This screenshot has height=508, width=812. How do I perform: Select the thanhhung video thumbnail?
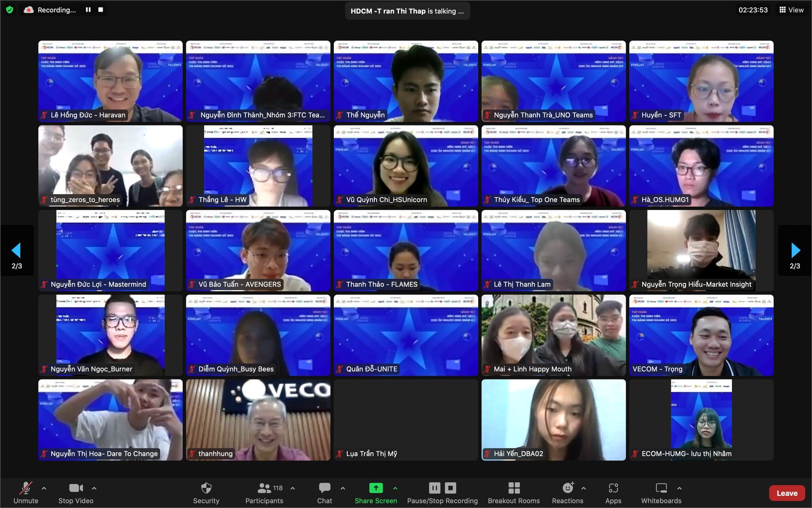point(258,419)
